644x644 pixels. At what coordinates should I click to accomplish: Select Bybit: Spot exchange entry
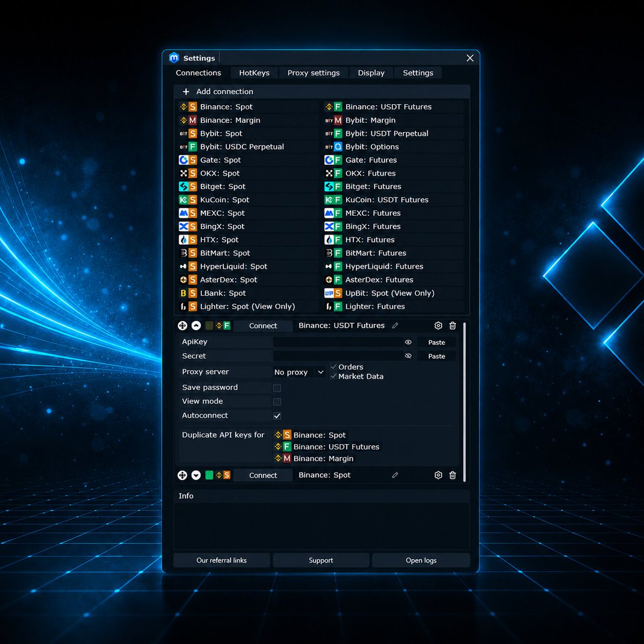click(248, 134)
